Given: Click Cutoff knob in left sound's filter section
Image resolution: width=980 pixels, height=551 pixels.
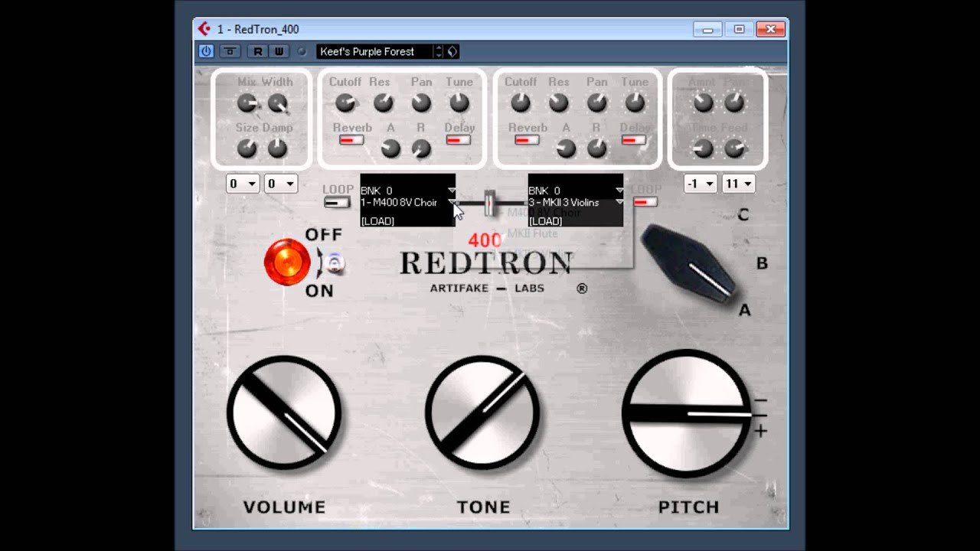Looking at the screenshot, I should 345,103.
